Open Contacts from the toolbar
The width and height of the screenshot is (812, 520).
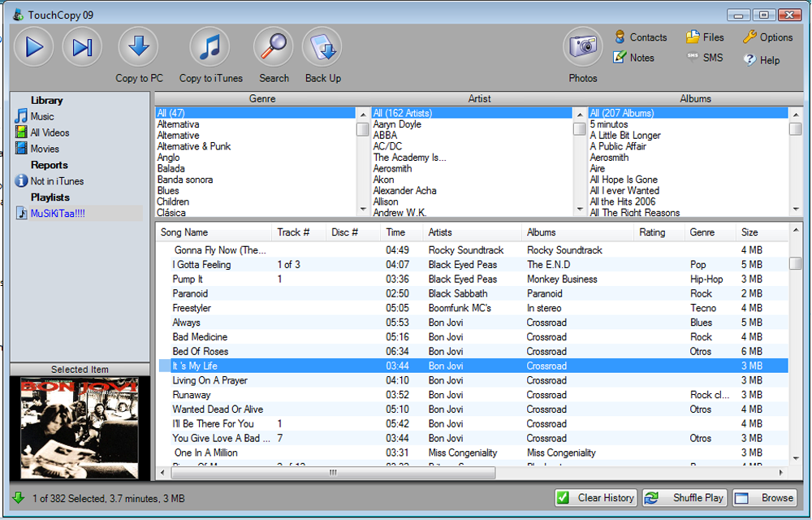[641, 37]
